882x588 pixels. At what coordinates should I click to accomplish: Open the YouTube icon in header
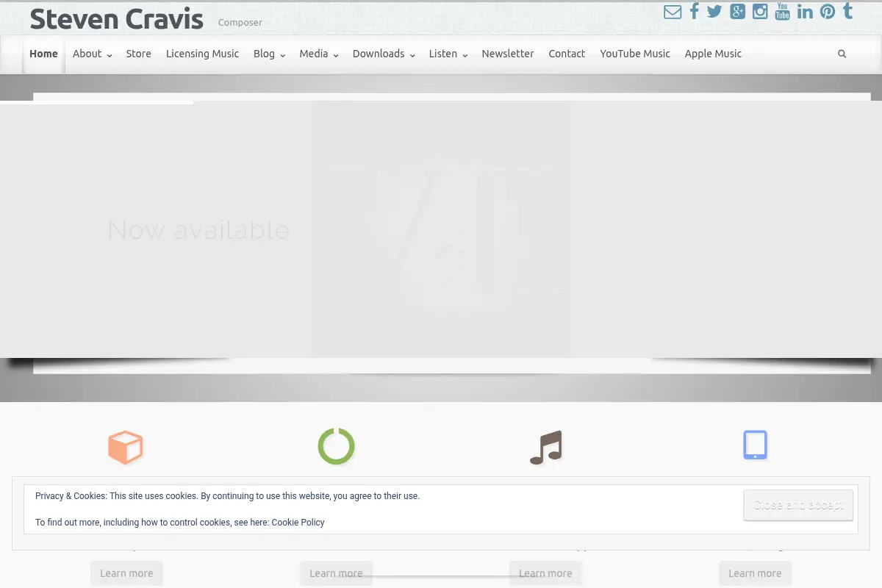click(782, 11)
